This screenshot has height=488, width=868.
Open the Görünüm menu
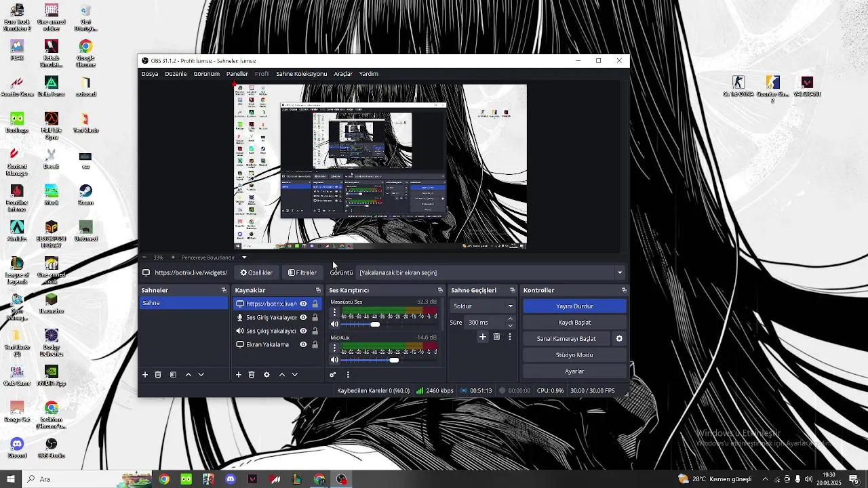click(x=206, y=74)
